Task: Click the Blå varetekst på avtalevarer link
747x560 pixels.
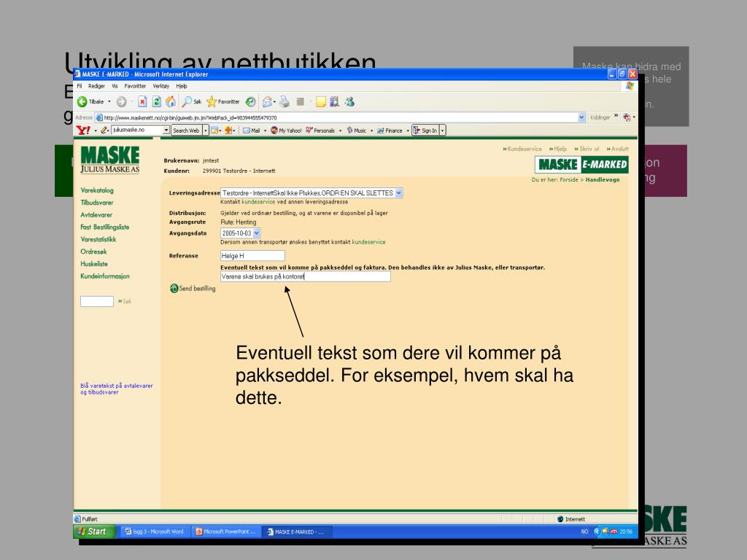Action: [117, 389]
